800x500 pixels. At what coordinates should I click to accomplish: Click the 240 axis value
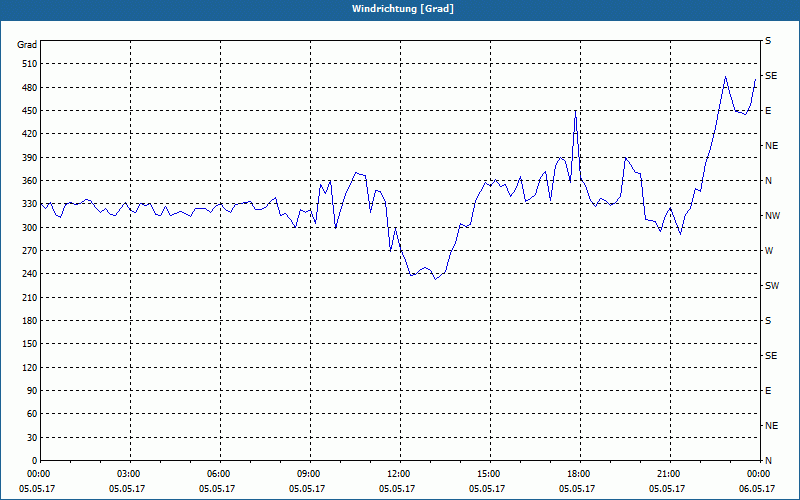29,274
